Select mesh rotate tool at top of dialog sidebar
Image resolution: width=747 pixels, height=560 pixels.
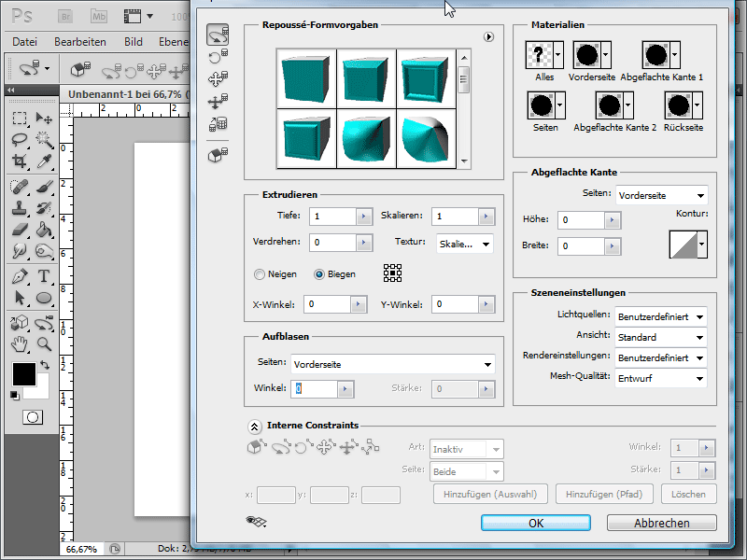pyautogui.click(x=218, y=35)
